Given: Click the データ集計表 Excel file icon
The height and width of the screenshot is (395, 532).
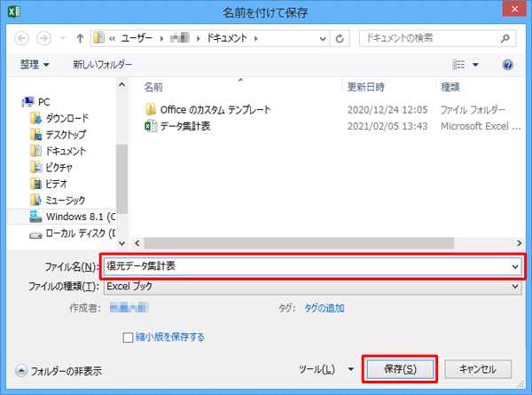Looking at the screenshot, I should 151,126.
